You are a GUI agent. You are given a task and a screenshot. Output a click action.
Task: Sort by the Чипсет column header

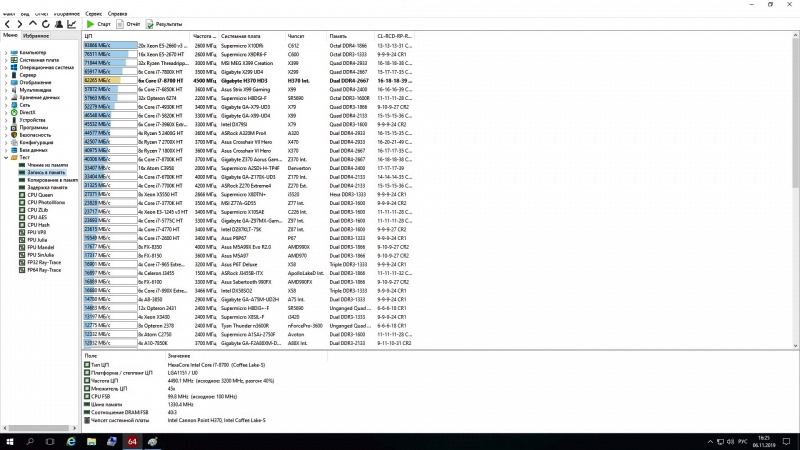(x=306, y=36)
